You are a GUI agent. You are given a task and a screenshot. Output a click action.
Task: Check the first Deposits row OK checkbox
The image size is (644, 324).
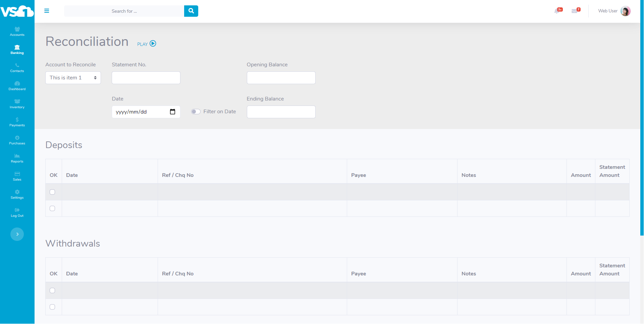click(x=52, y=192)
